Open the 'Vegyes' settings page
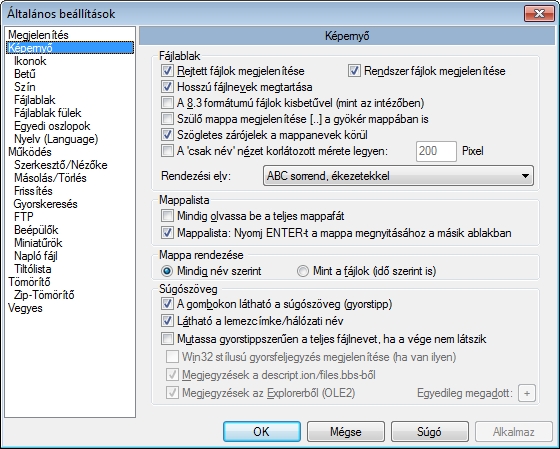560x449 pixels. click(x=25, y=308)
